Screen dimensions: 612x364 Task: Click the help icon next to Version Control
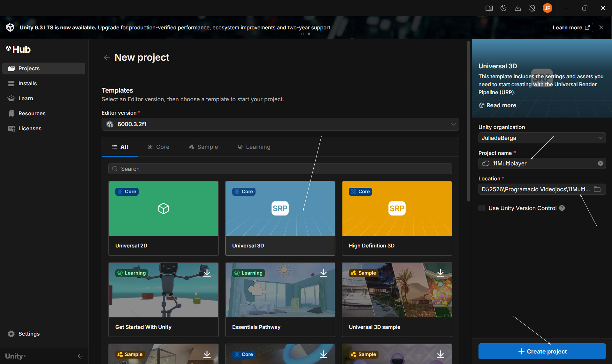(x=562, y=208)
